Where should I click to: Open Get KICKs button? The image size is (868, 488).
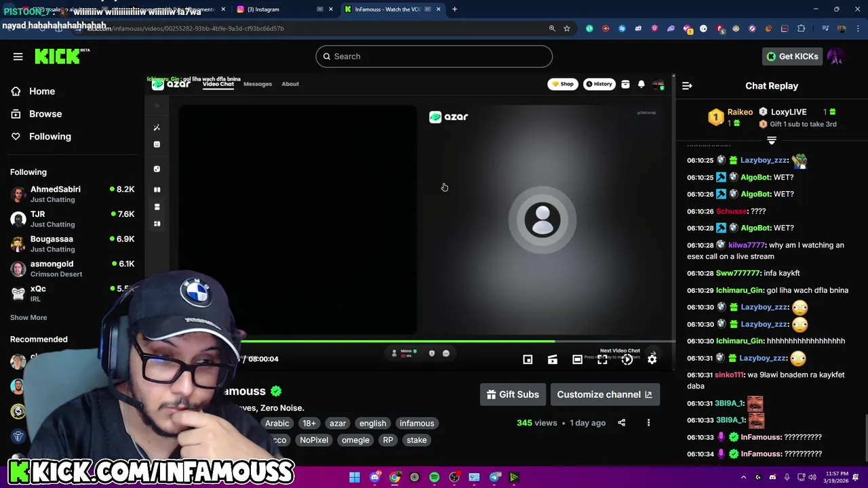792,56
